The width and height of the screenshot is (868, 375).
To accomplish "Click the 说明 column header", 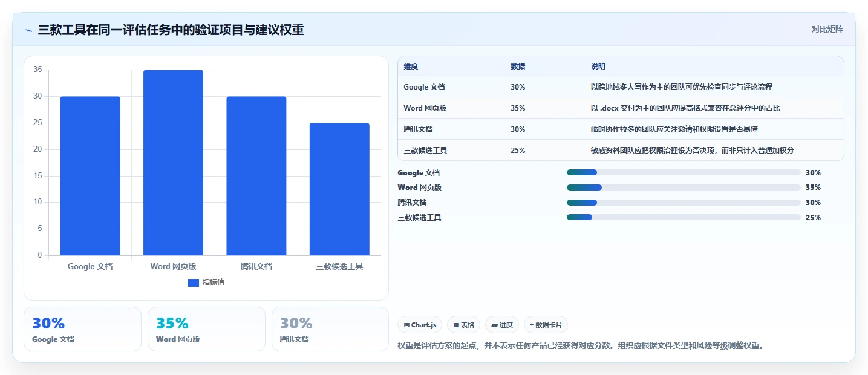I will (598, 67).
